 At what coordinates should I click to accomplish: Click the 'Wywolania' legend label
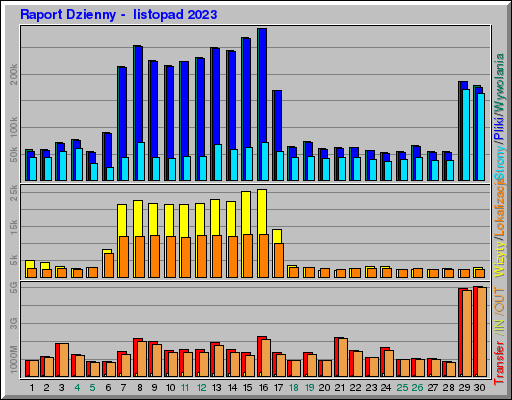point(500,82)
